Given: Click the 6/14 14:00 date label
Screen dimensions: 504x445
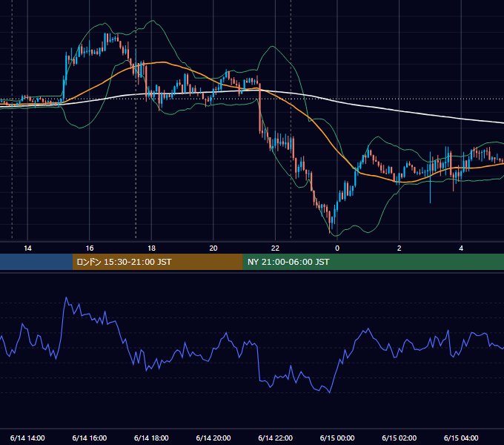Looking at the screenshot, I should tap(27, 438).
